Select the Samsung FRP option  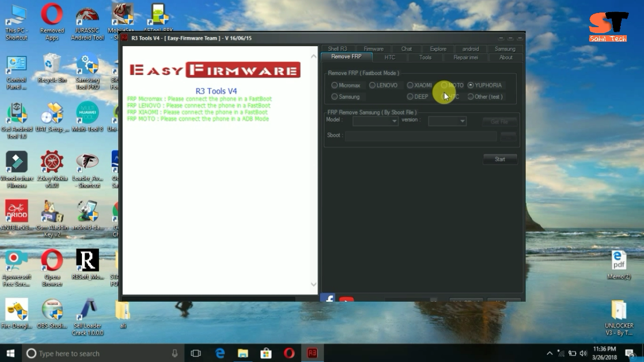click(335, 97)
